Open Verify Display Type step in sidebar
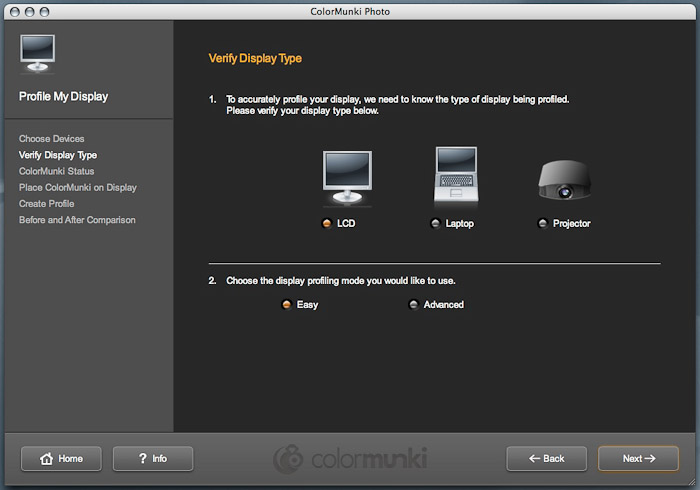Screen dimensions: 700x490 pos(58,155)
